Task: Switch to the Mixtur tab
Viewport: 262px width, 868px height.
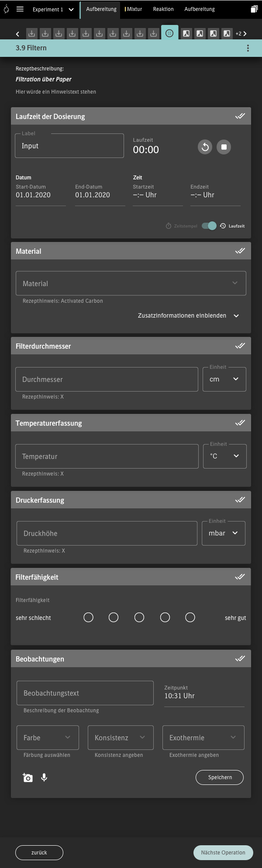Action: coord(134,9)
